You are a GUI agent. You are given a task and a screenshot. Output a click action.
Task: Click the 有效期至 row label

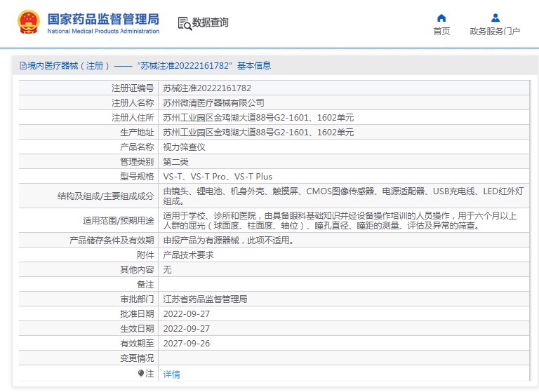[x=137, y=344]
